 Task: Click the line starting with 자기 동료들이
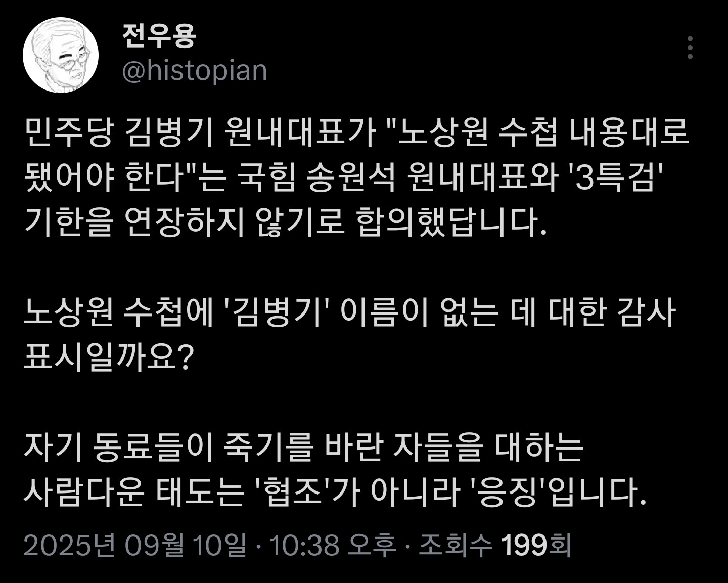pyautogui.click(x=303, y=446)
